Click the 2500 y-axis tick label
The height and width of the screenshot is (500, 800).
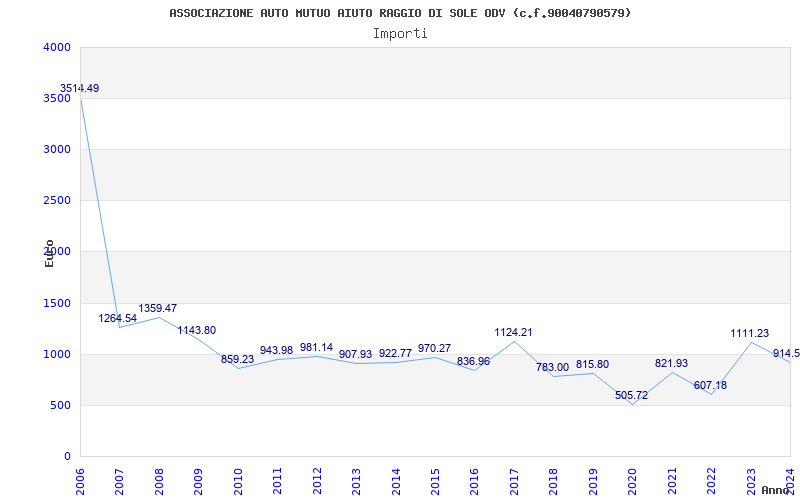(x=57, y=201)
